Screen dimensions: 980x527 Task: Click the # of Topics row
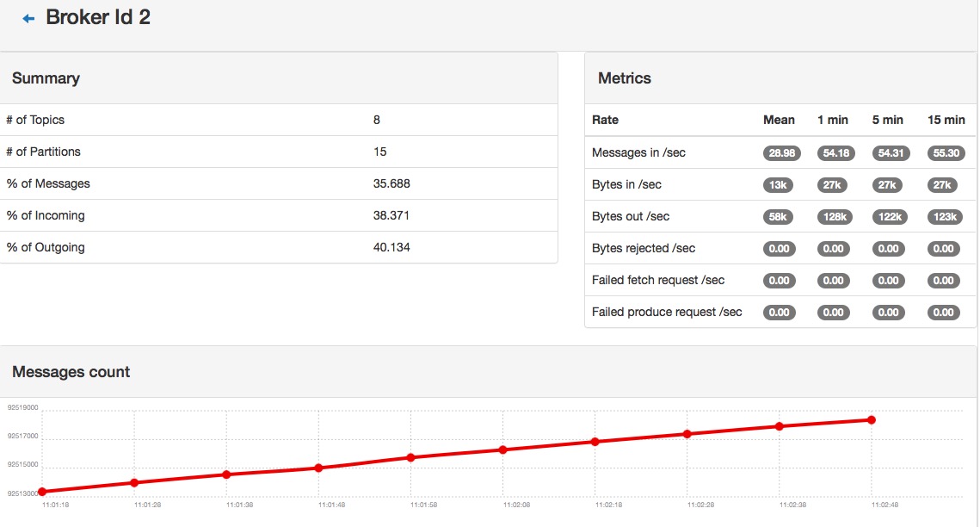pos(279,120)
